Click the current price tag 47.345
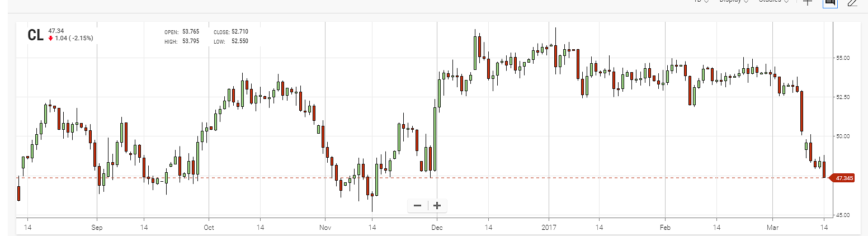868x236 pixels. (842, 178)
